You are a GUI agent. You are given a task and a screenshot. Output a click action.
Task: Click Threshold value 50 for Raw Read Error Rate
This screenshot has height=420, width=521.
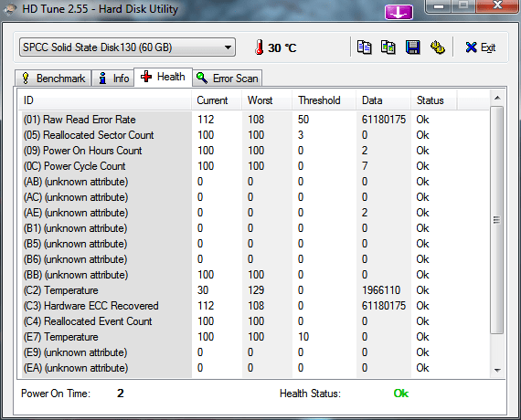pos(303,120)
